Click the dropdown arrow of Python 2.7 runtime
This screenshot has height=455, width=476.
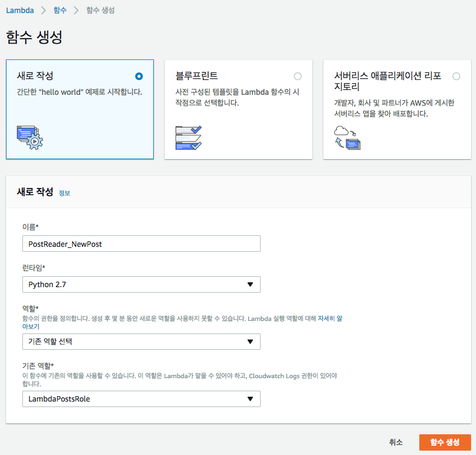pos(250,284)
